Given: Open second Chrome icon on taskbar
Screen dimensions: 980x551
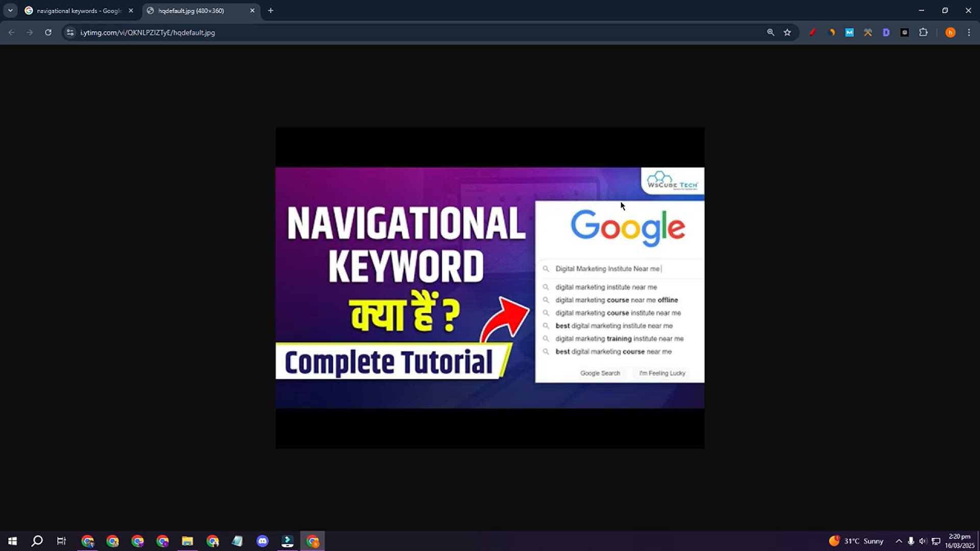Looking at the screenshot, I should pyautogui.click(x=113, y=541).
